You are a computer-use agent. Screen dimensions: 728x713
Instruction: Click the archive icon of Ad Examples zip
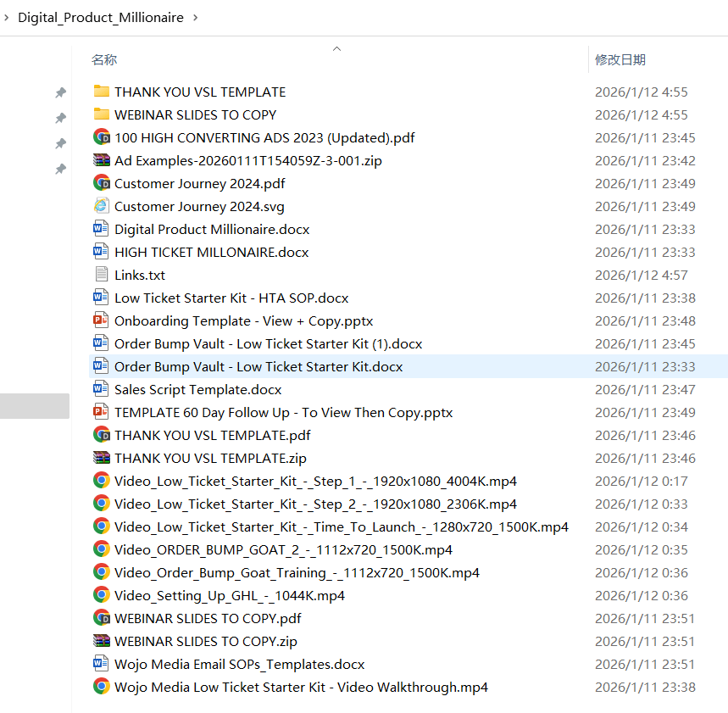[x=102, y=160]
